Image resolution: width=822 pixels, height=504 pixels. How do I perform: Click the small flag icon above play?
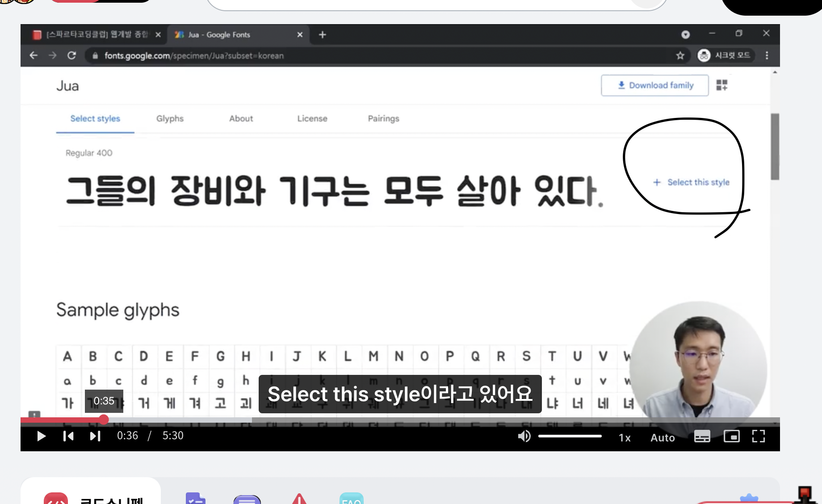[x=34, y=414]
